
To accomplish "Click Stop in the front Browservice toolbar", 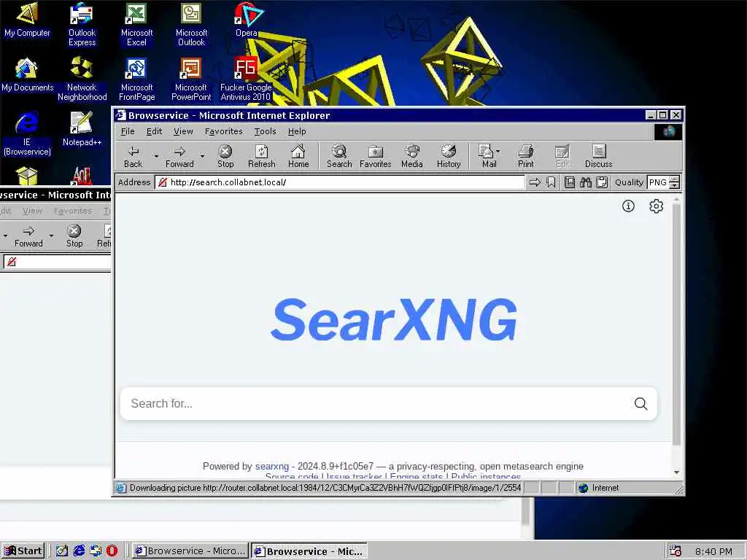I will click(225, 157).
